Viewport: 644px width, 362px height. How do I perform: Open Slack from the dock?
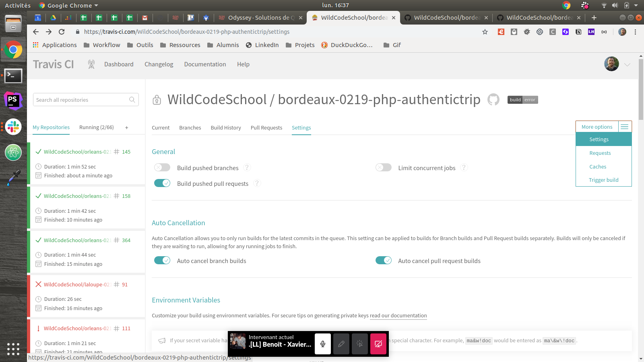pos(13,127)
